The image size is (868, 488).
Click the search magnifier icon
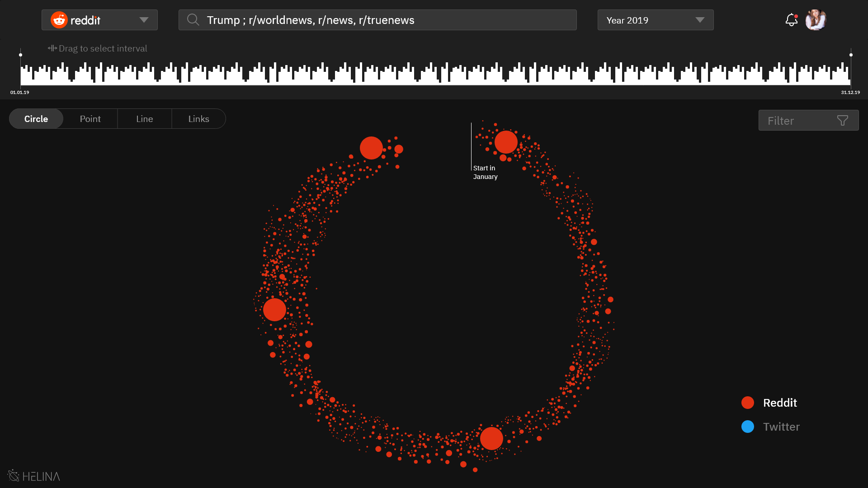coord(193,19)
